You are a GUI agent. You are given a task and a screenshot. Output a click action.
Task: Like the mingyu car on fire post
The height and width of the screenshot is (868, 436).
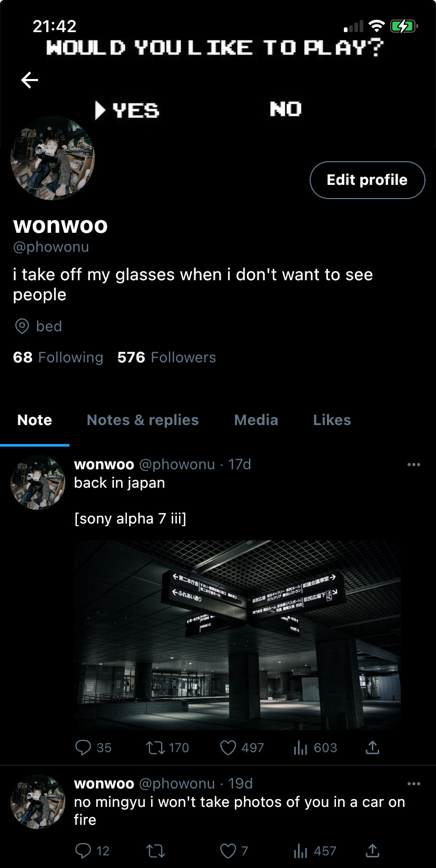coord(227,851)
